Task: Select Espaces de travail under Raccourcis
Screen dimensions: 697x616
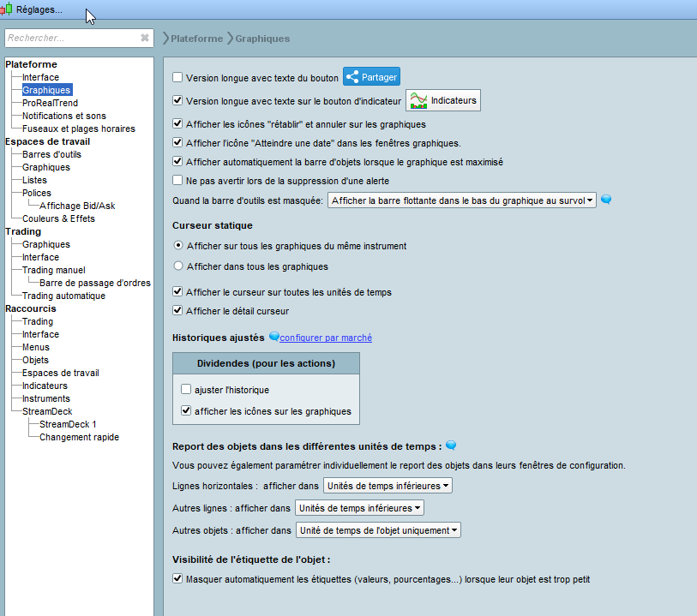Action: (x=61, y=373)
